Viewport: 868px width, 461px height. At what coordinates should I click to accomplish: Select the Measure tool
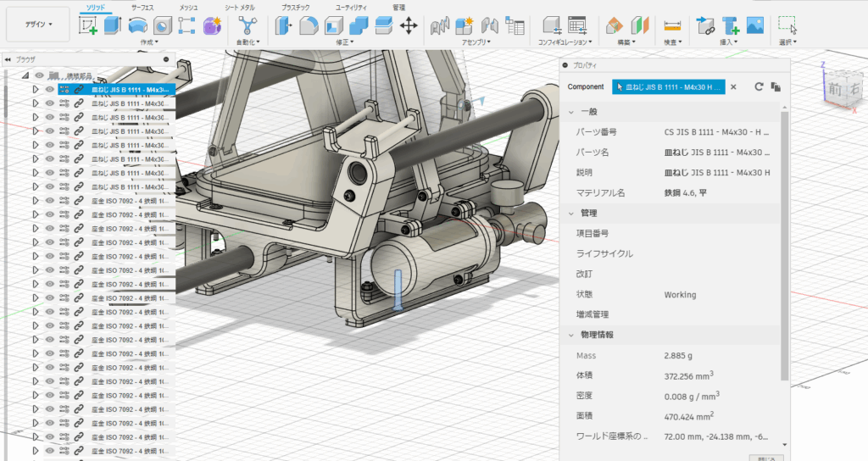coord(672,25)
